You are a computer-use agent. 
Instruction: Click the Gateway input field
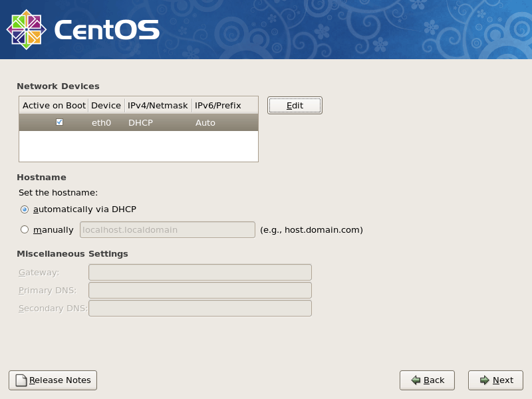[199, 272]
